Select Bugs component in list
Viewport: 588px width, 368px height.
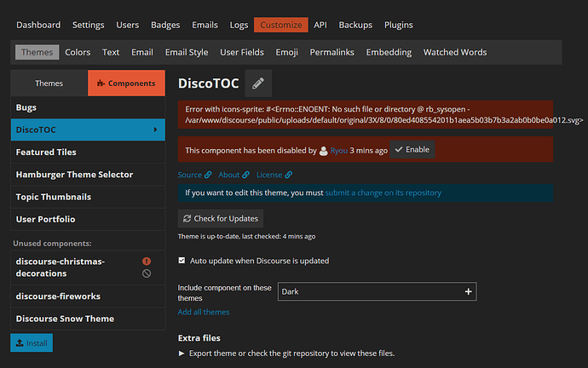pos(88,107)
